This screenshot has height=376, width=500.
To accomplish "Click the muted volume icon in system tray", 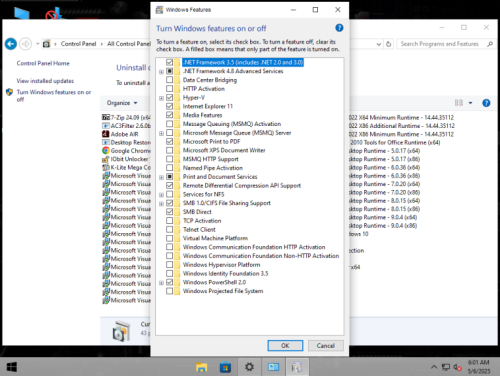I will [x=457, y=367].
